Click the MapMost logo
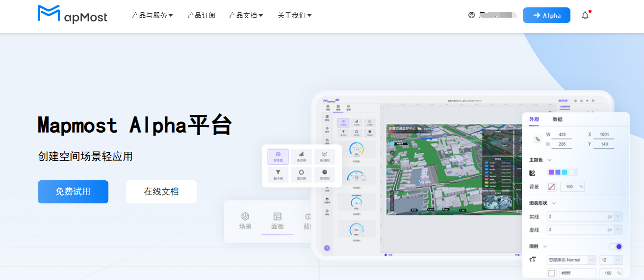 pyautogui.click(x=72, y=14)
